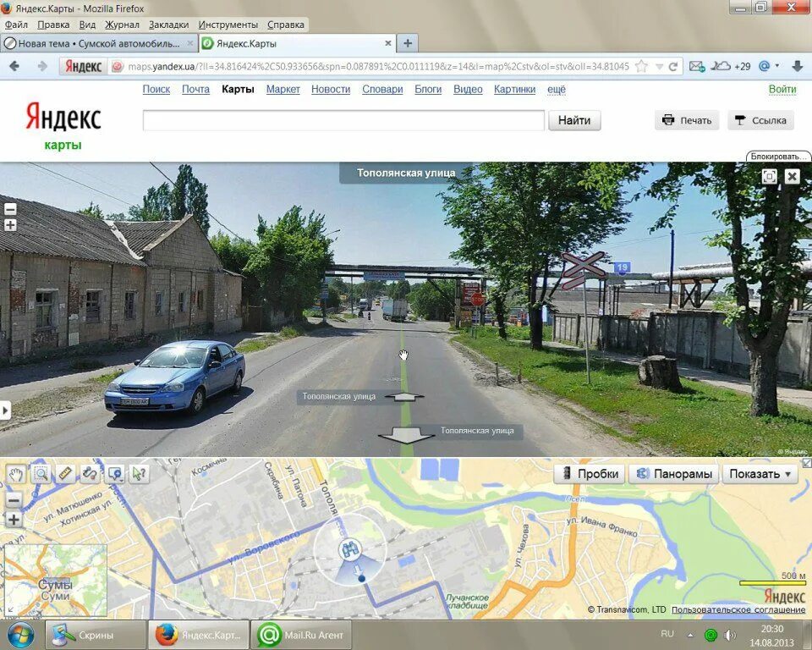Open a new tab with plus button
The width and height of the screenshot is (812, 650).
(408, 43)
